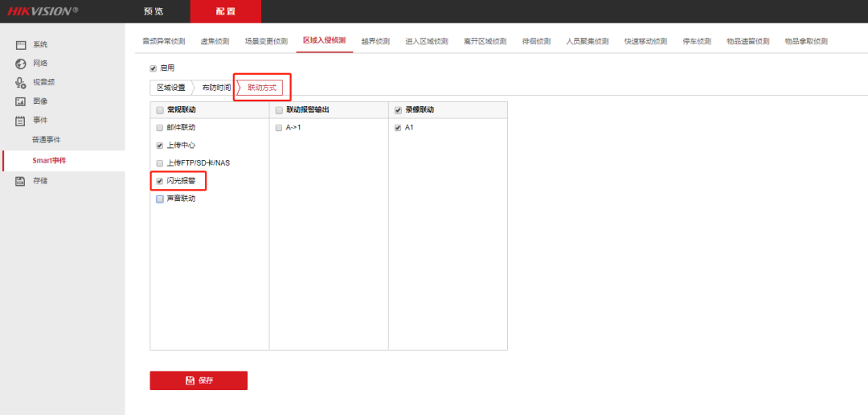Viewport: 868px width, 415px height.
Task: Go to the 布防时间 step tab
Action: tap(215, 87)
